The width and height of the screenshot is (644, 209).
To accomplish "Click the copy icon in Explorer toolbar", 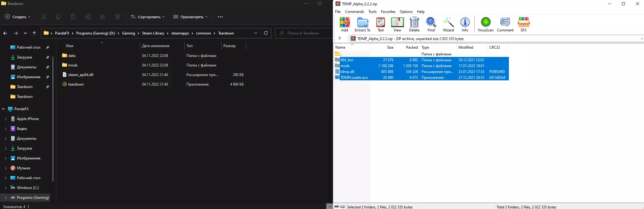I will [x=58, y=17].
